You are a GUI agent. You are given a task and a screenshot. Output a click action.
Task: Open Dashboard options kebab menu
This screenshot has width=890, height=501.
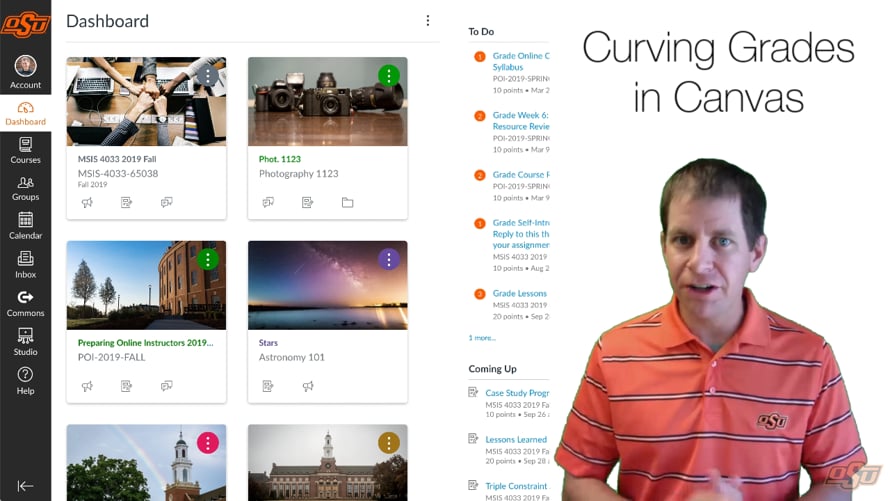(428, 21)
